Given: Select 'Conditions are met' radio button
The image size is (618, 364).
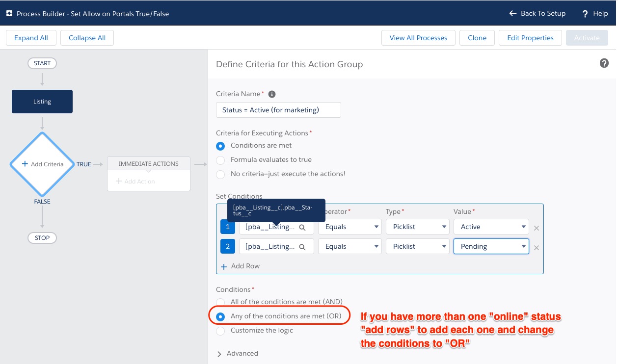Looking at the screenshot, I should pyautogui.click(x=221, y=146).
